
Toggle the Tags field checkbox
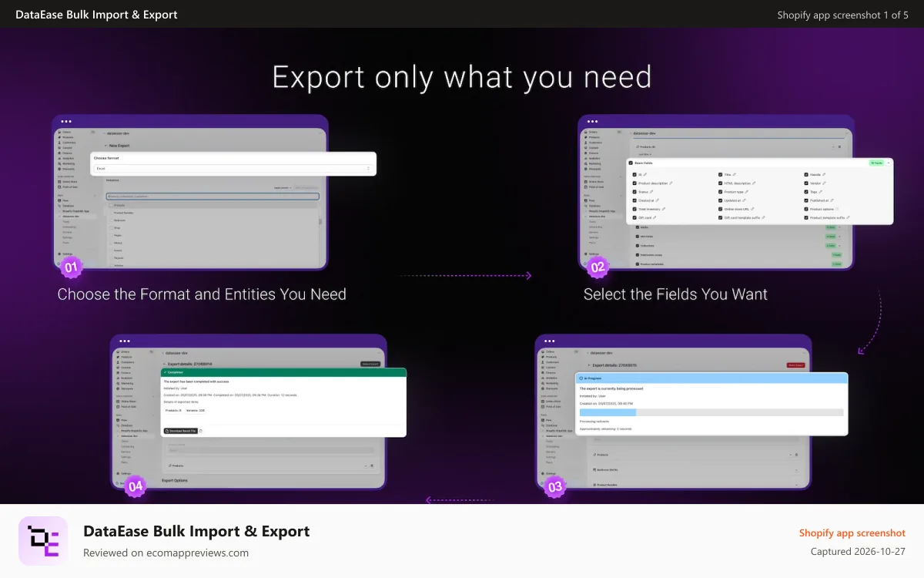(x=806, y=192)
